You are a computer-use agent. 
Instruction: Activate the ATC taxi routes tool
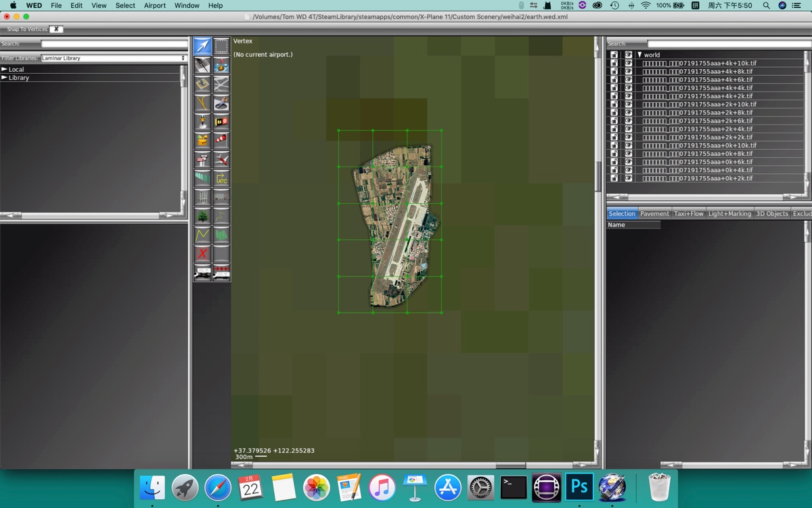click(x=221, y=178)
